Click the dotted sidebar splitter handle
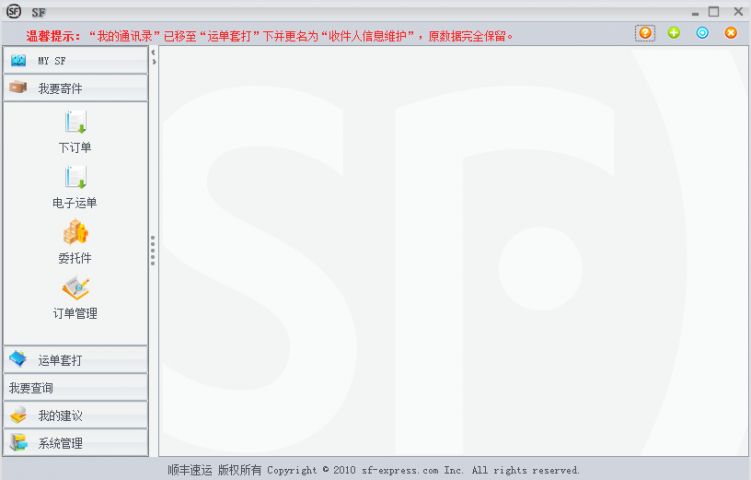The image size is (751, 480). pos(153,250)
